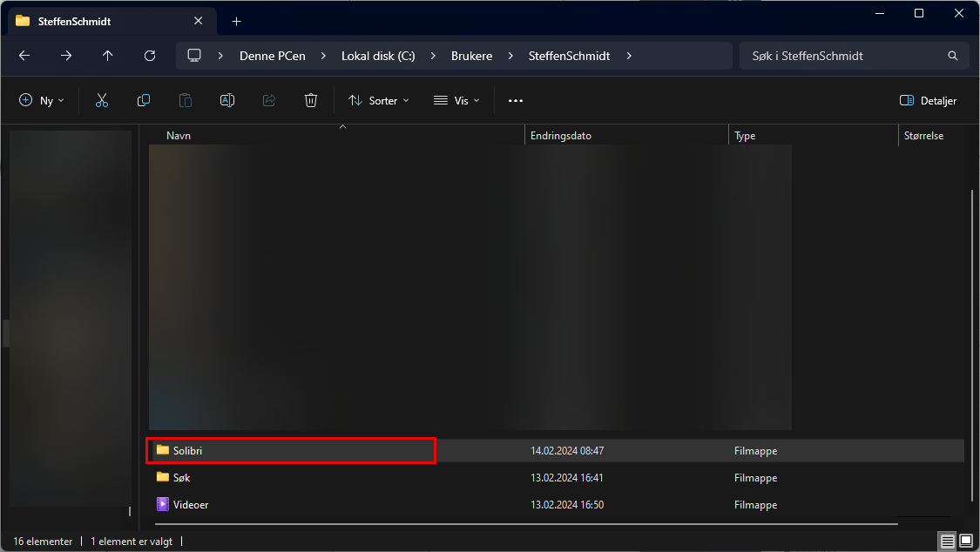Switch to details list view layout
Image resolution: width=980 pixels, height=552 pixels.
click(947, 542)
